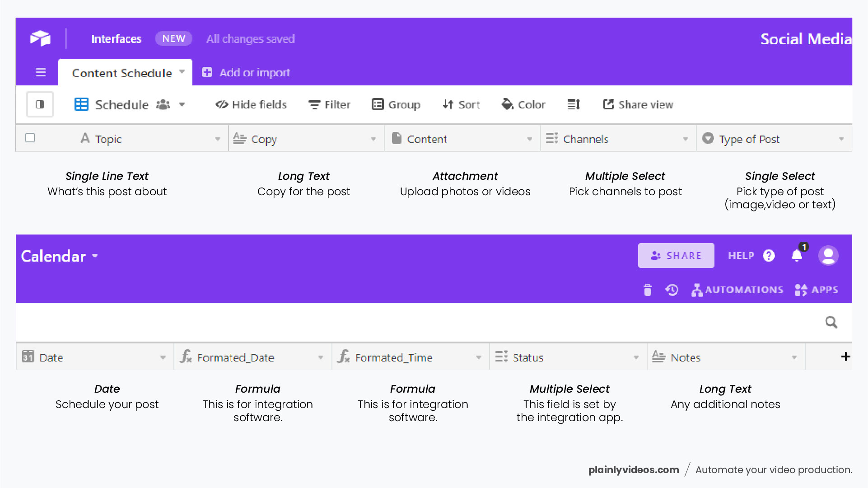Expand the Type of Post field dropdown
This screenshot has height=488, width=868.
click(841, 139)
